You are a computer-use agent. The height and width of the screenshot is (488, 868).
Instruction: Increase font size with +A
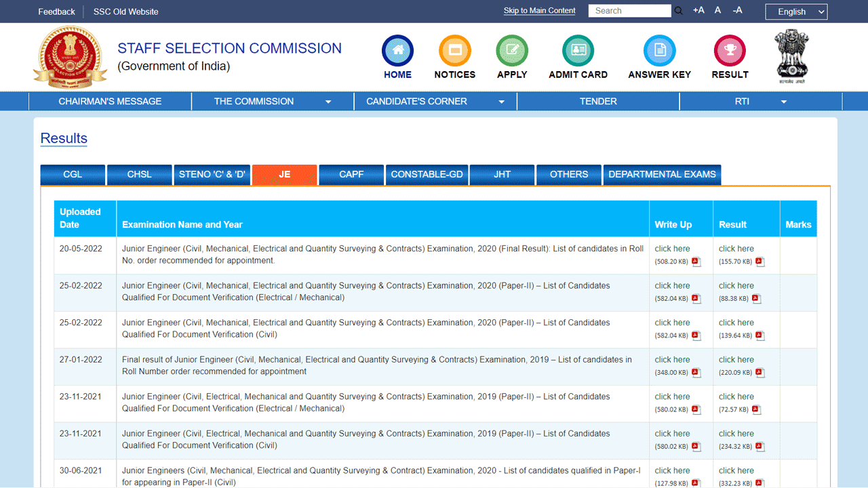pyautogui.click(x=698, y=10)
